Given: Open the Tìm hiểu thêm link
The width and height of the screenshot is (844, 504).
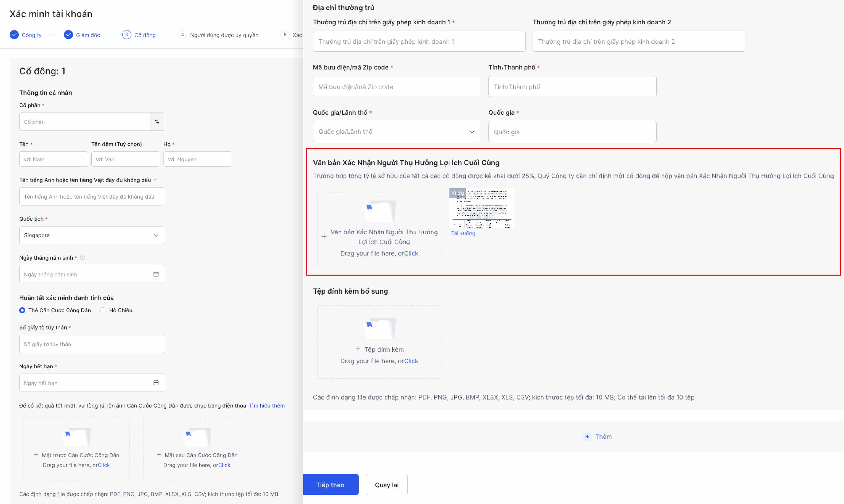Looking at the screenshot, I should 267,405.
